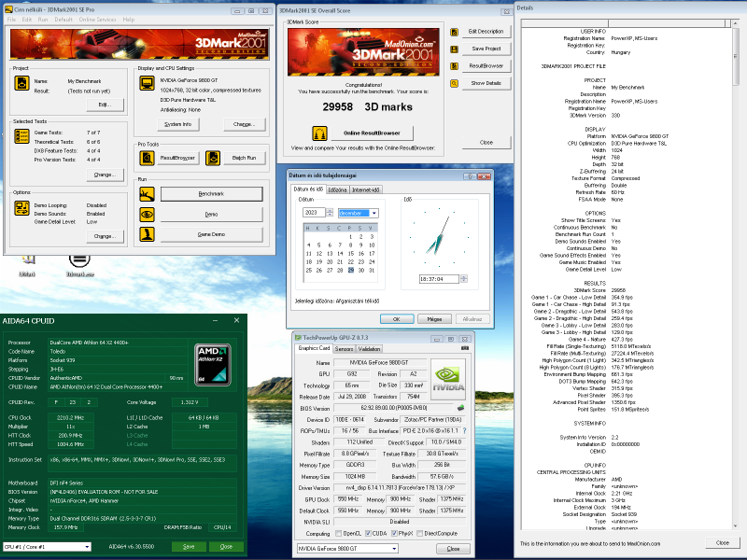Click the time field showing 18:37:04

coord(439,279)
